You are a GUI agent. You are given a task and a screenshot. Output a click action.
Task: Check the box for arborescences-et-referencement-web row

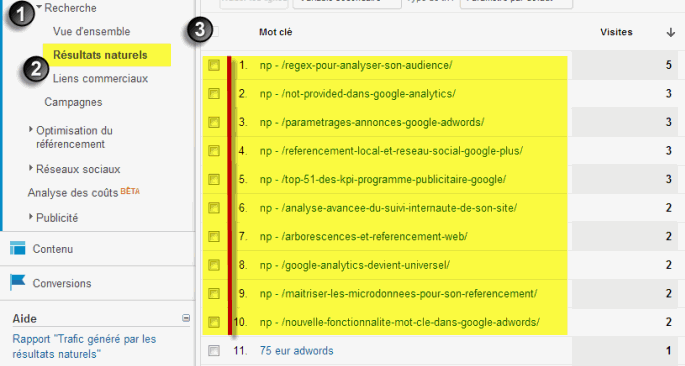point(214,237)
